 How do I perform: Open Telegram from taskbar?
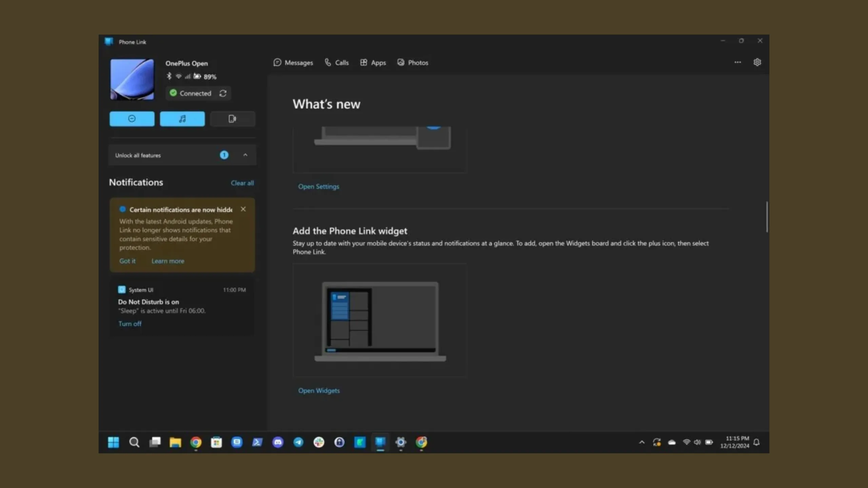pos(298,442)
